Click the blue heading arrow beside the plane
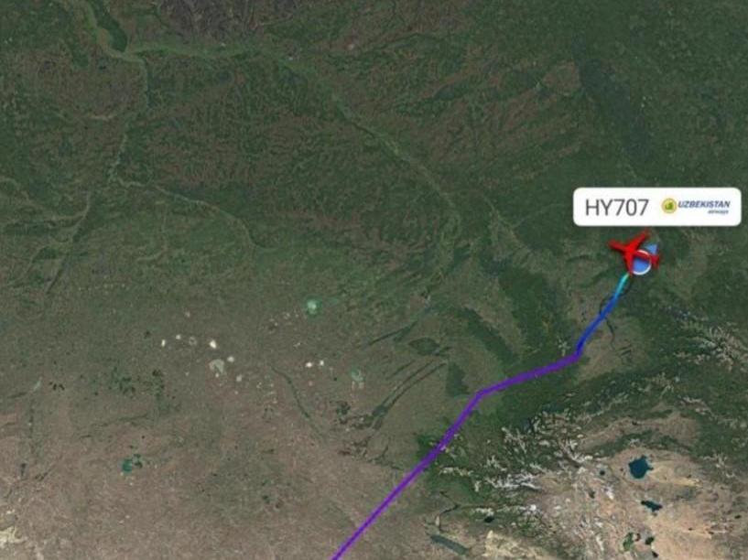This screenshot has height=560, width=748. pyautogui.click(x=653, y=248)
